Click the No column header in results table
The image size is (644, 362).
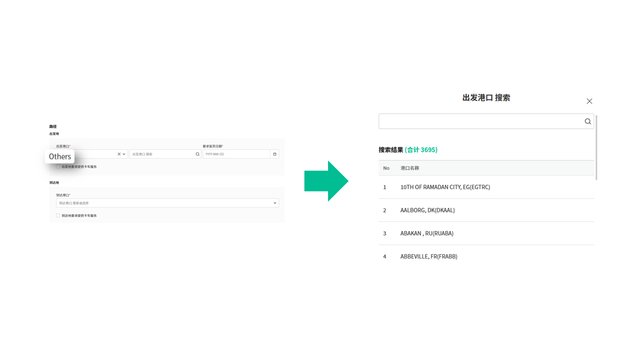coord(386,168)
